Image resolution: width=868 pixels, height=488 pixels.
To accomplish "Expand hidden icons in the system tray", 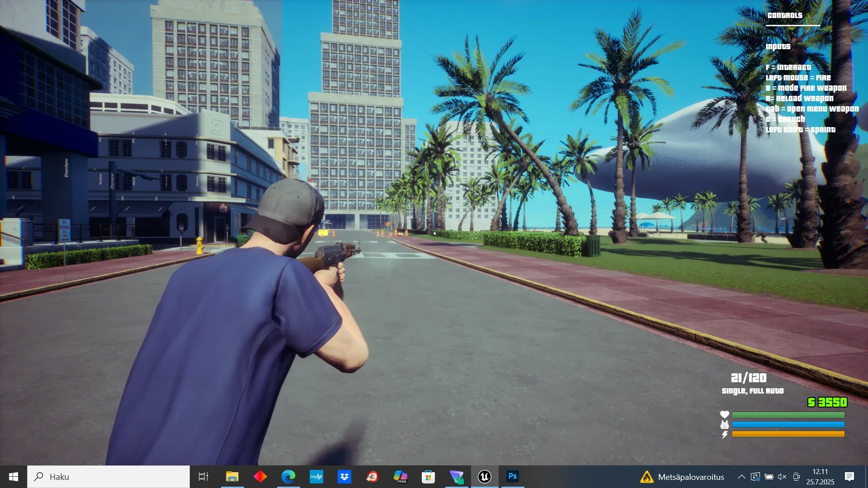I will (x=743, y=477).
